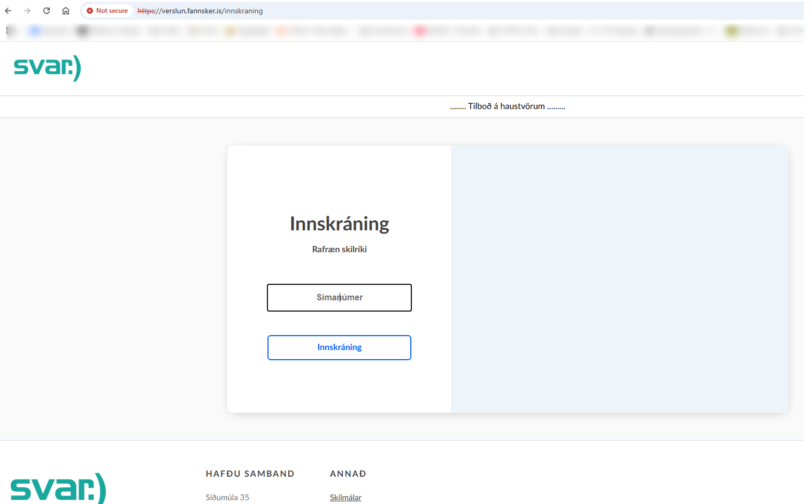Click the 'Rafræn skilríki' label

[339, 250]
